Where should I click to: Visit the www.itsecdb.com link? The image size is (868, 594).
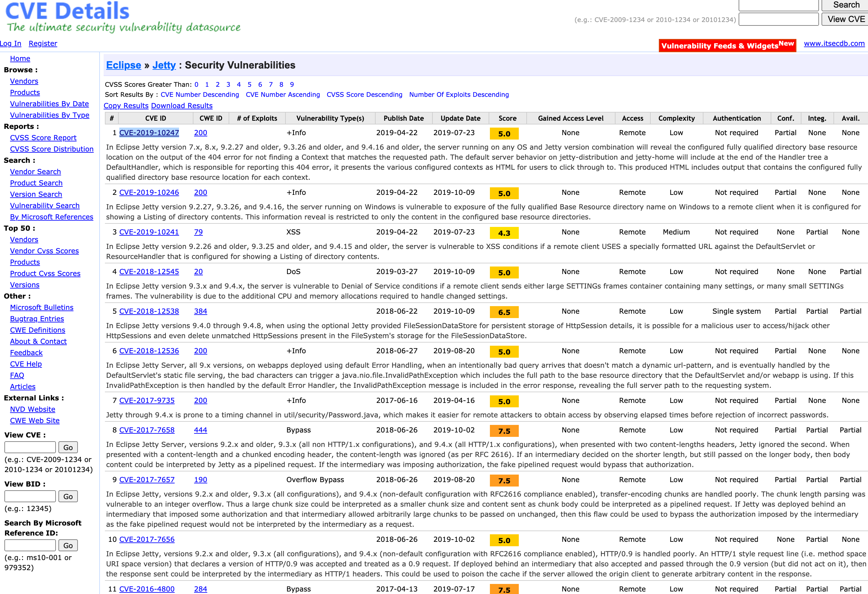click(834, 43)
